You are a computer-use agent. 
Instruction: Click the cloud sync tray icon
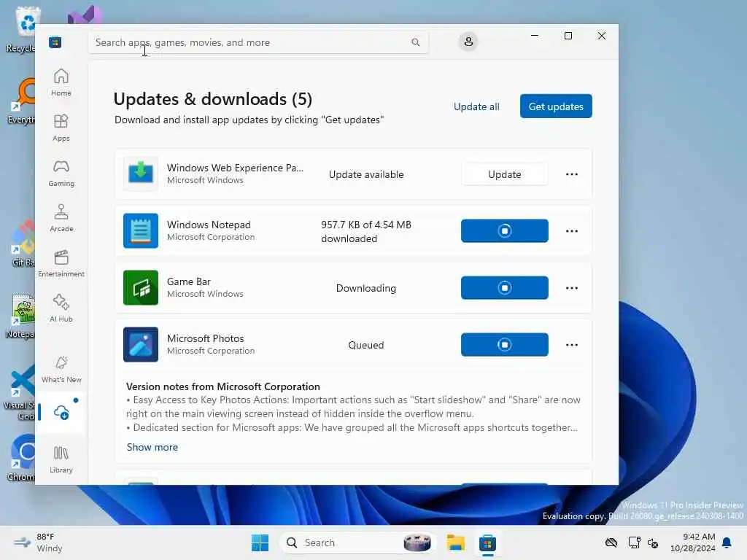tap(611, 542)
